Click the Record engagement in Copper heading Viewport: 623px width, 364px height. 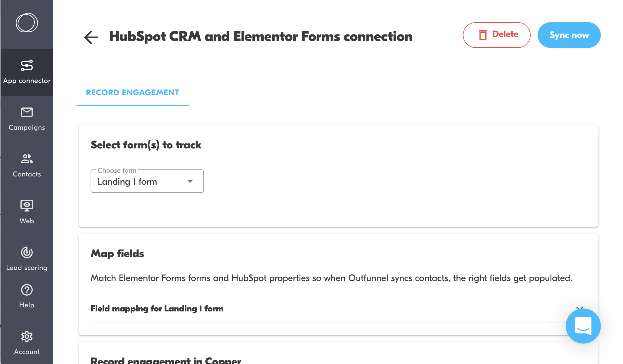[166, 360]
